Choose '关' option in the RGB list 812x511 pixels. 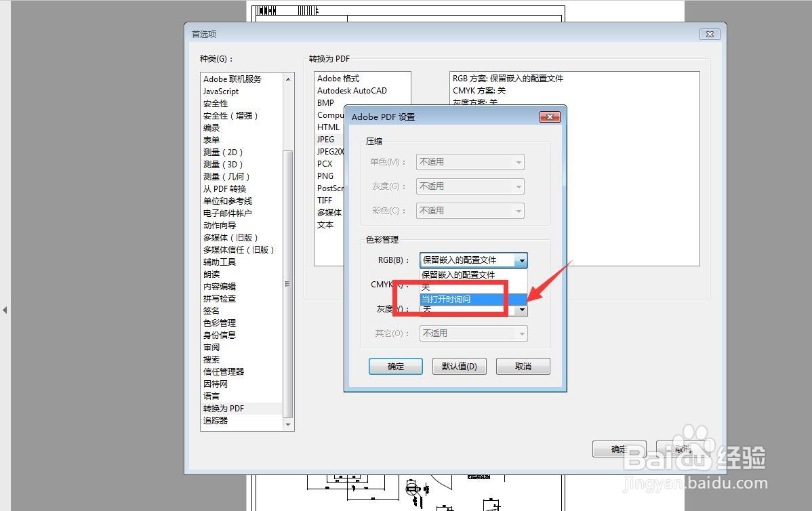coord(473,287)
